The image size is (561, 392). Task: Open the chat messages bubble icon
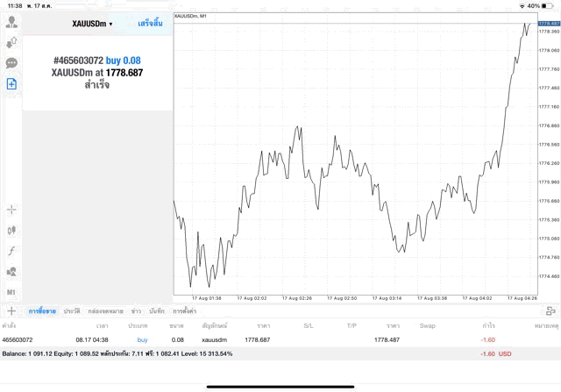(x=11, y=63)
